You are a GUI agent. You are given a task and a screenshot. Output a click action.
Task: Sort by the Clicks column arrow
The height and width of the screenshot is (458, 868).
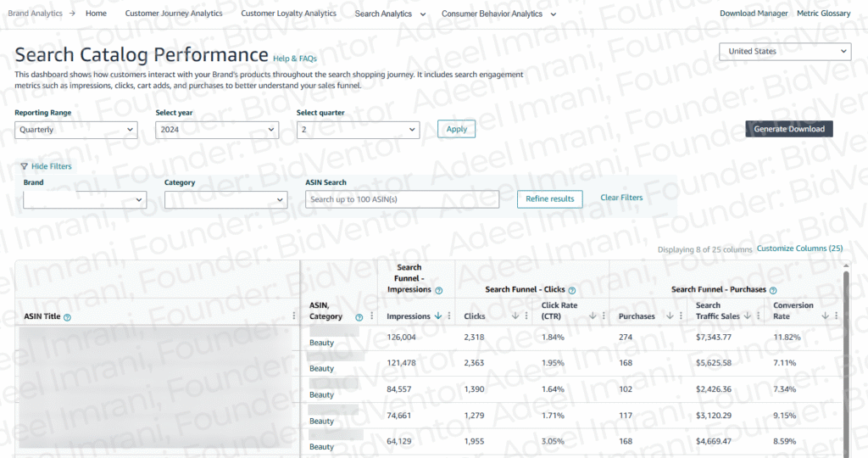click(x=515, y=316)
